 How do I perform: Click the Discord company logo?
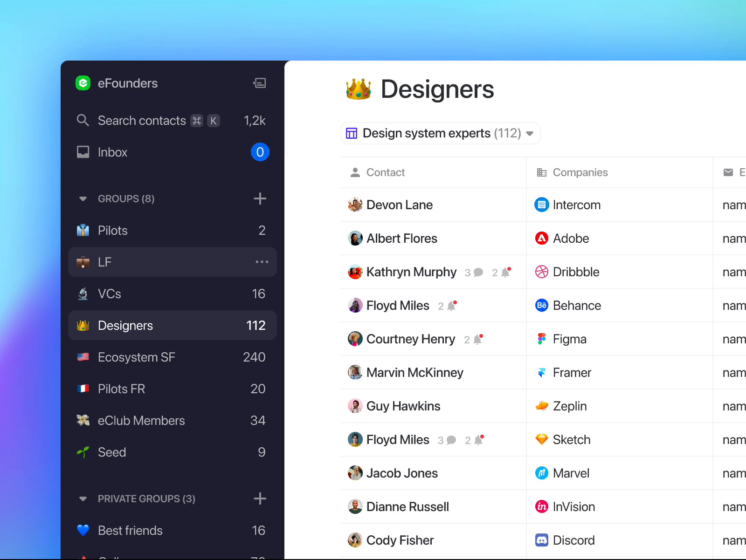(542, 540)
